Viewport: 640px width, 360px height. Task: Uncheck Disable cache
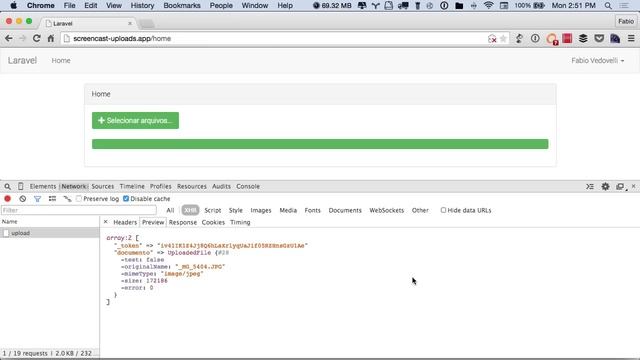[126, 199]
